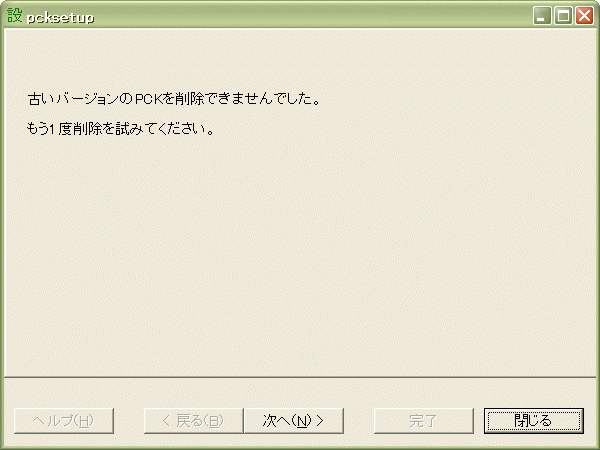
Task: Click the message line starting with もう1度削除
Action: click(x=121, y=129)
